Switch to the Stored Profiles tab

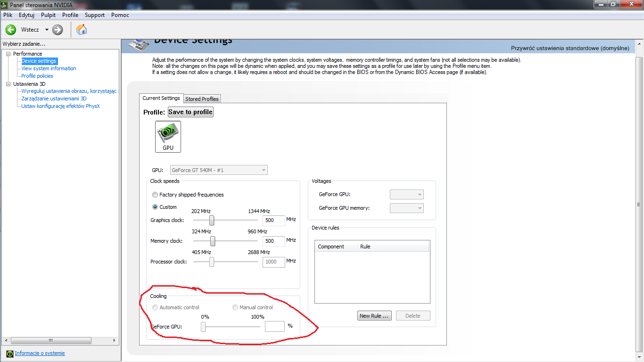(x=202, y=99)
